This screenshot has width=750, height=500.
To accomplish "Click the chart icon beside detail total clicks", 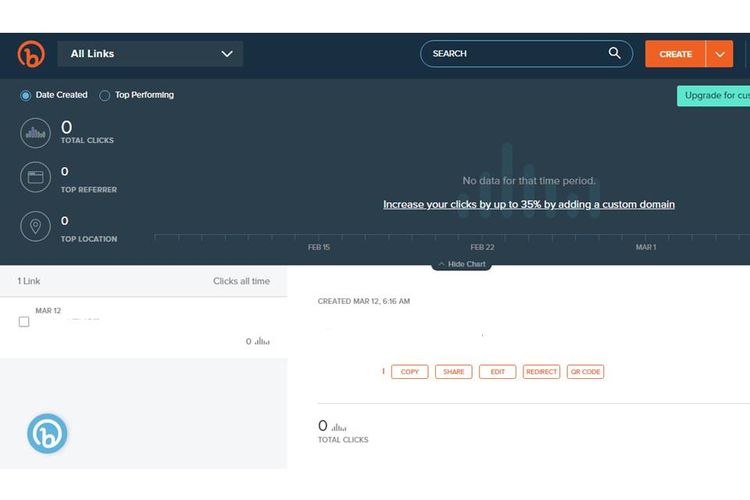I will [x=339, y=427].
